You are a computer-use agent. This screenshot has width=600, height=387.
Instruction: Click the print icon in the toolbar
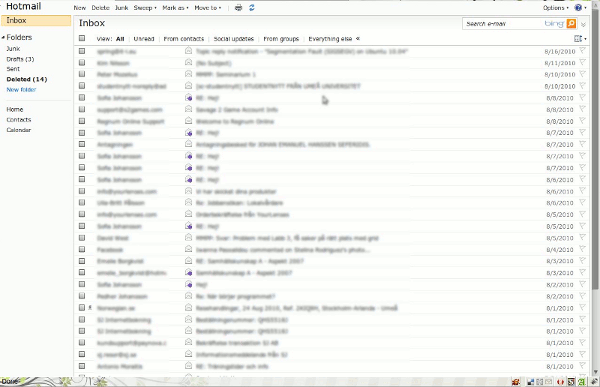coord(238,8)
